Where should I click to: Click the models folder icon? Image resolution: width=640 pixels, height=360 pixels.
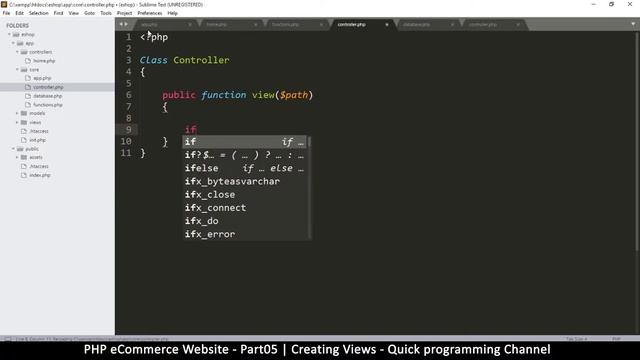(24, 113)
